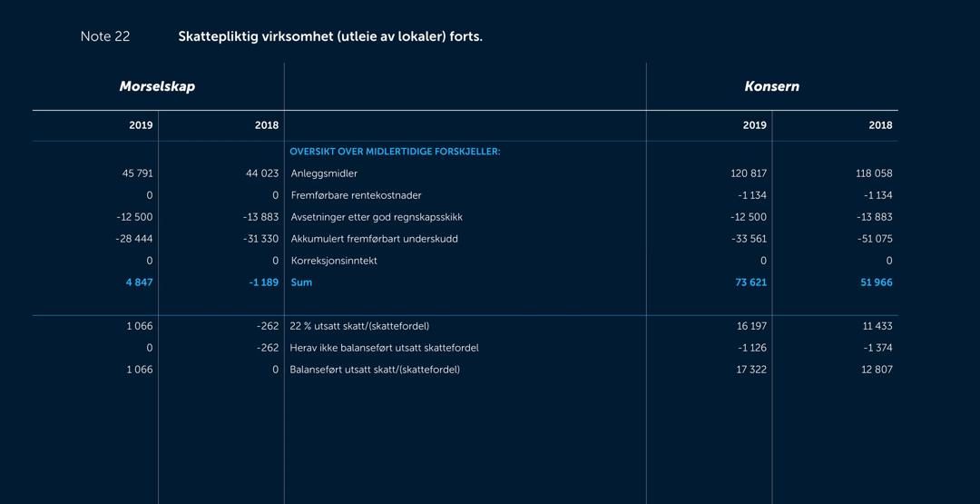Select Konsern 2018 zero in Korreksjonsinntekt row
Image resolution: width=980 pixels, height=504 pixels.
click(889, 261)
